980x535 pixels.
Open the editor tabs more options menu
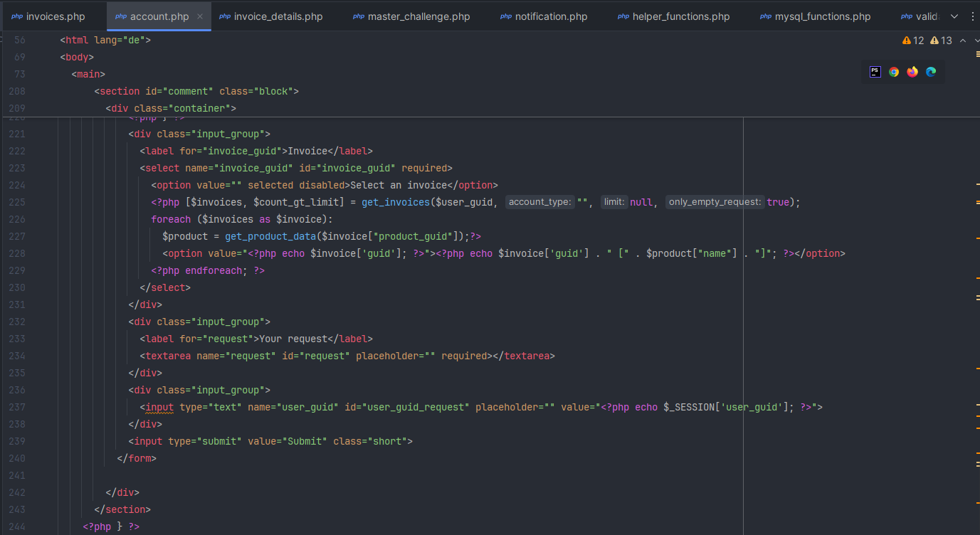(973, 16)
